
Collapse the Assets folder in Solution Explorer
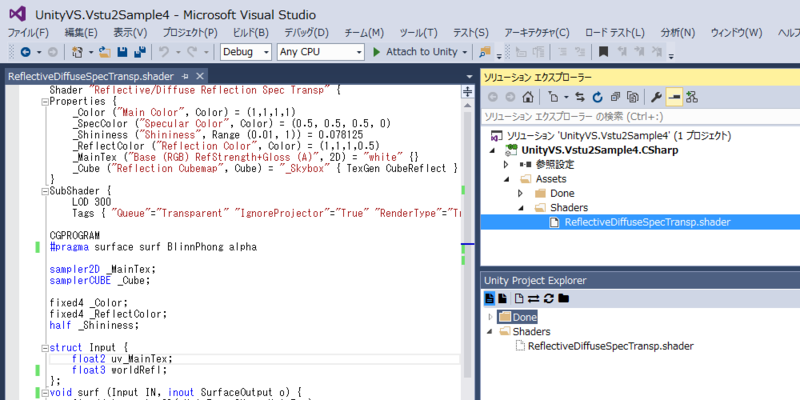(507, 179)
